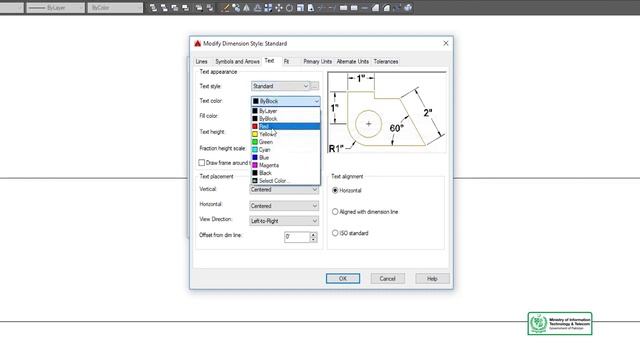Select the Array tool
Screen dimensions: 640x360
pos(268,8)
